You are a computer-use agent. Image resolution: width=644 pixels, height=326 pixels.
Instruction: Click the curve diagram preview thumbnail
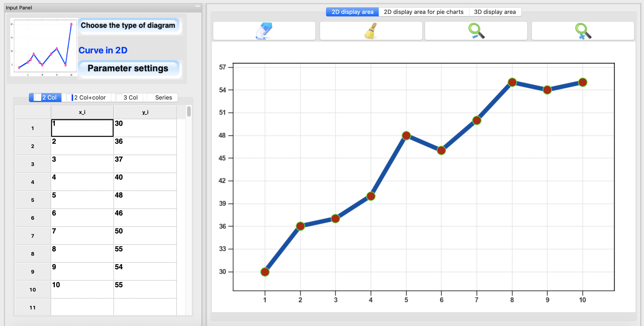point(44,47)
